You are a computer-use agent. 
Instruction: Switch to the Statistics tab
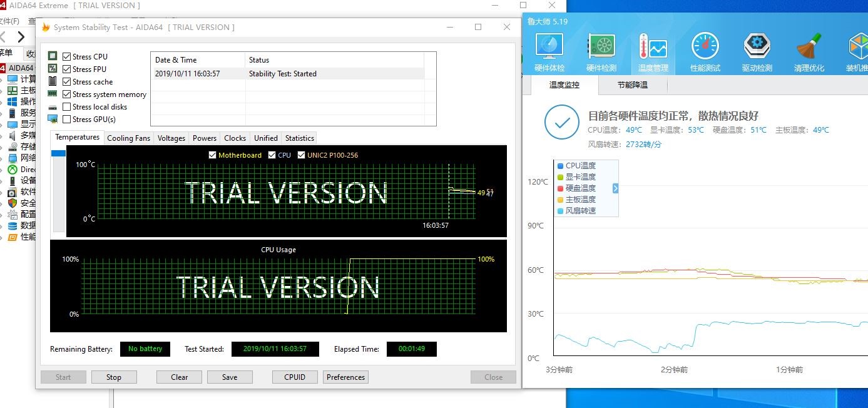click(x=300, y=138)
